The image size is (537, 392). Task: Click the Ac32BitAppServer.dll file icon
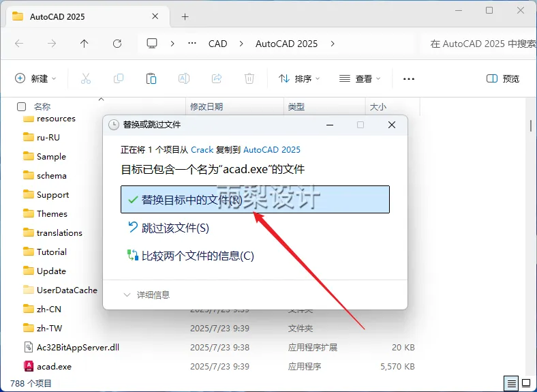point(29,347)
